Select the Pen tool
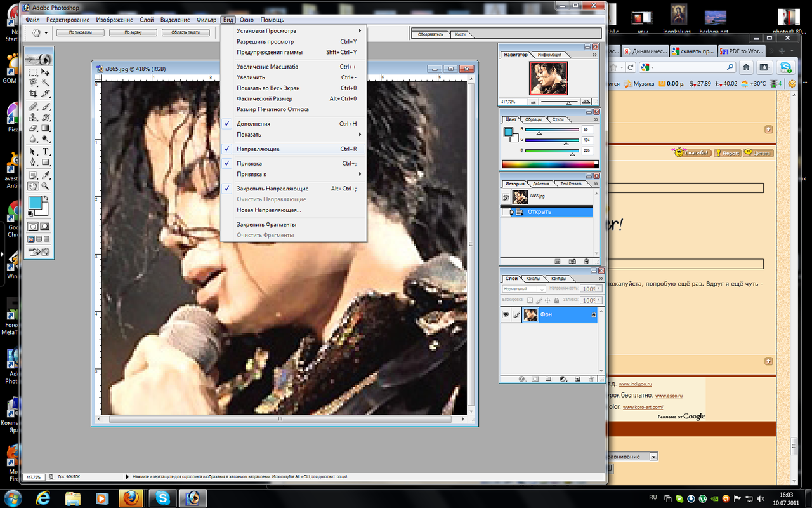Image resolution: width=812 pixels, height=508 pixels. [32, 162]
